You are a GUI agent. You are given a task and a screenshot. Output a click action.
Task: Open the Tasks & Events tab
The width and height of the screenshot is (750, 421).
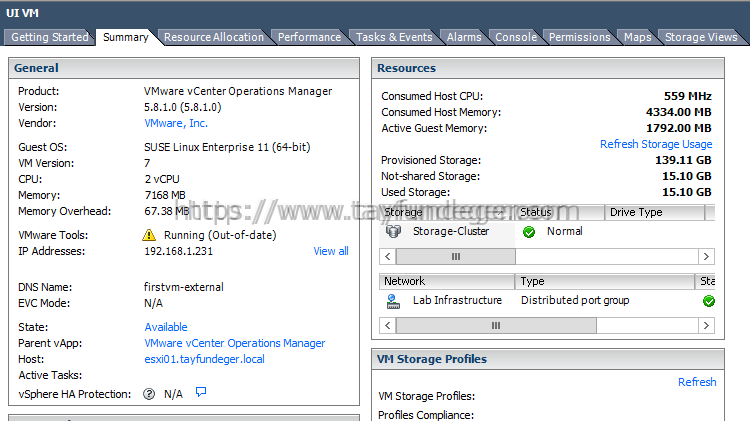click(x=394, y=37)
